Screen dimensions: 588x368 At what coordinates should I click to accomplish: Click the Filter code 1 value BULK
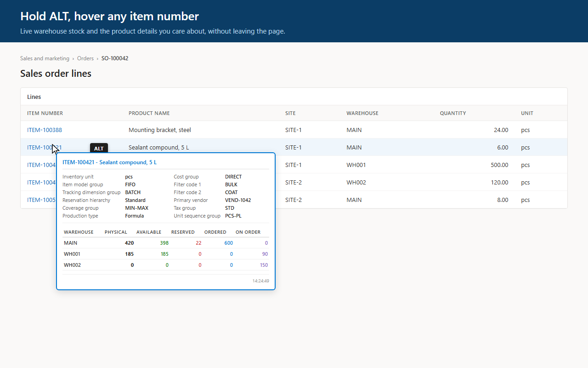pyautogui.click(x=231, y=184)
